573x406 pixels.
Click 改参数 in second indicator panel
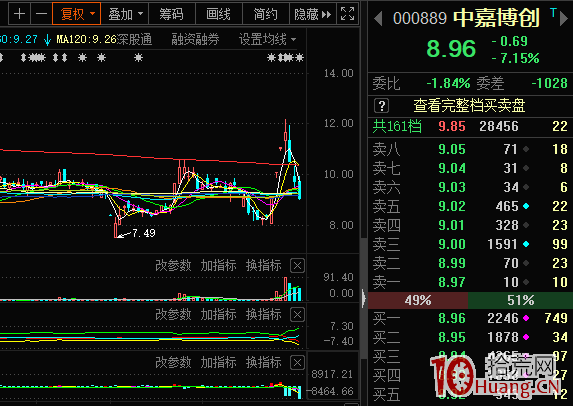click(x=173, y=314)
